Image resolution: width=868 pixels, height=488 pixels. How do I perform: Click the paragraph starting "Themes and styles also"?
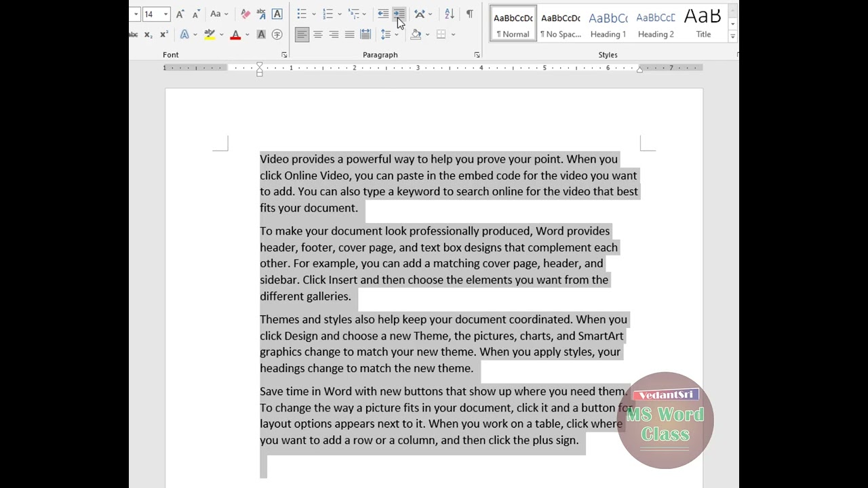pyautogui.click(x=443, y=344)
